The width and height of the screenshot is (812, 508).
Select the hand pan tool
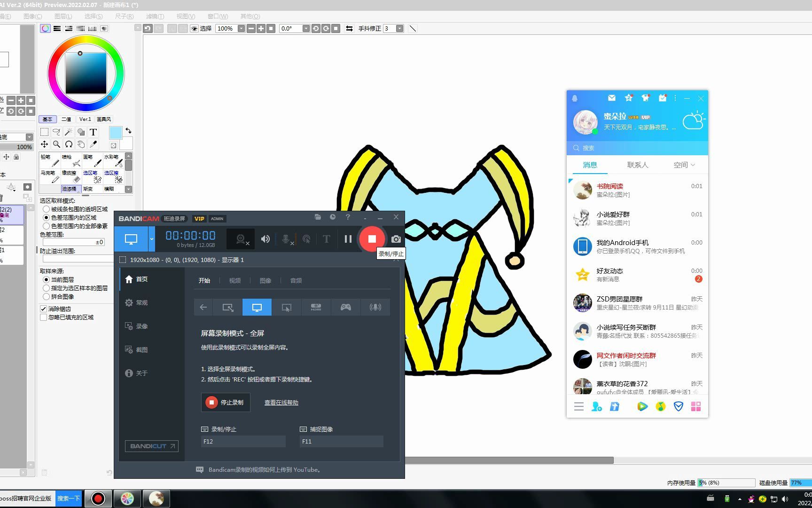pos(81,144)
